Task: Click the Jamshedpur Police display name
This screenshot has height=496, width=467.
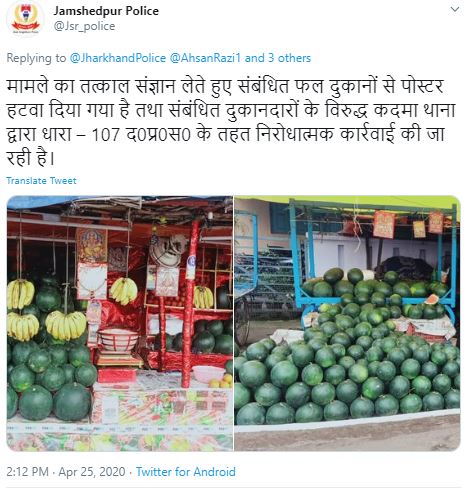Action: (106, 11)
